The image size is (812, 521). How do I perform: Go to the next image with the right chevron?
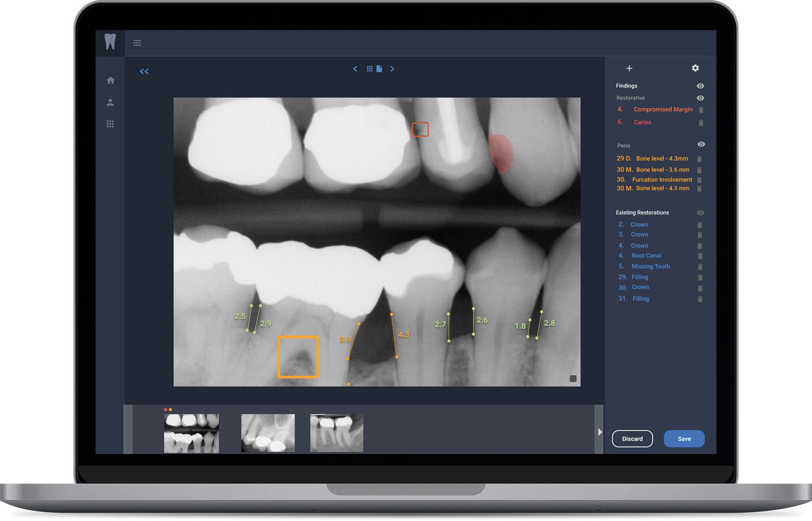click(x=392, y=69)
